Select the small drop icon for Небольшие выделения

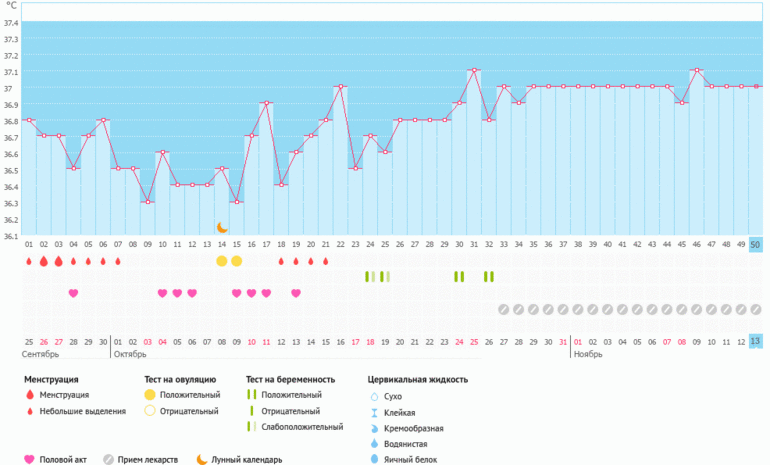30,411
